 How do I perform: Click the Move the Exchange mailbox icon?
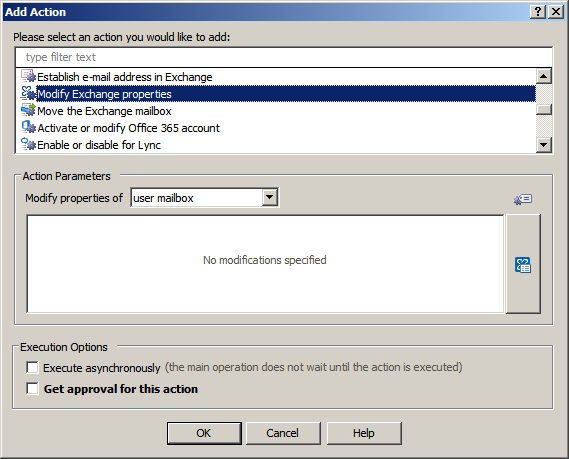tap(28, 110)
